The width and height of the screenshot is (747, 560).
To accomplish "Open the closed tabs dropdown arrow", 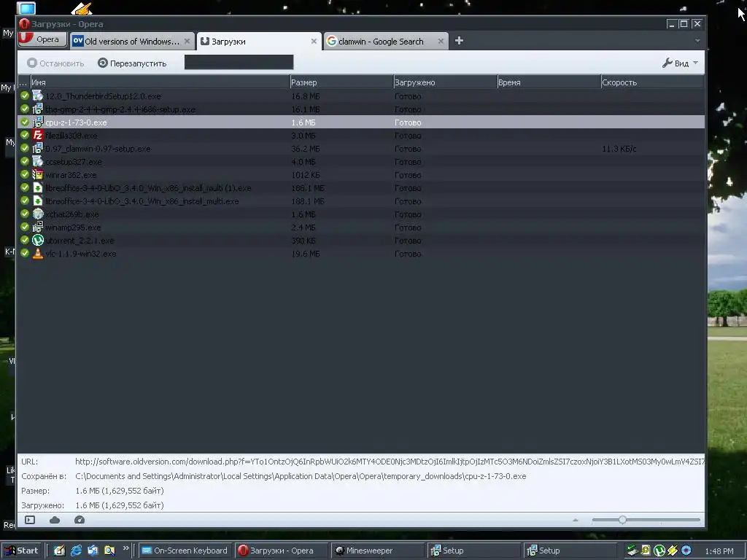I will click(x=697, y=41).
